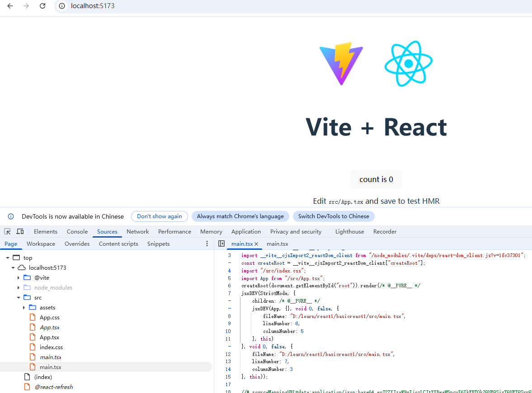Image resolution: width=532 pixels, height=393 pixels.
Task: Click the node_modules folder icon
Action: point(27,288)
